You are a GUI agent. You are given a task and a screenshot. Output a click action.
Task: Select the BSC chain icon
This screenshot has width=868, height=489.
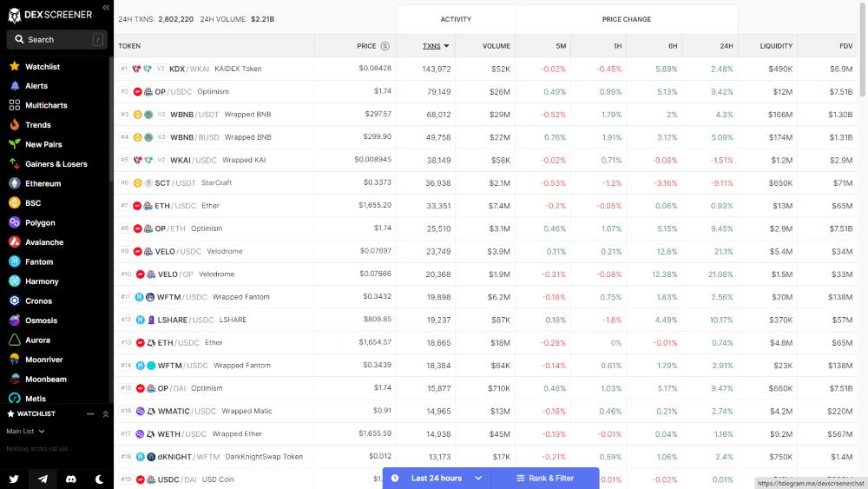(15, 202)
